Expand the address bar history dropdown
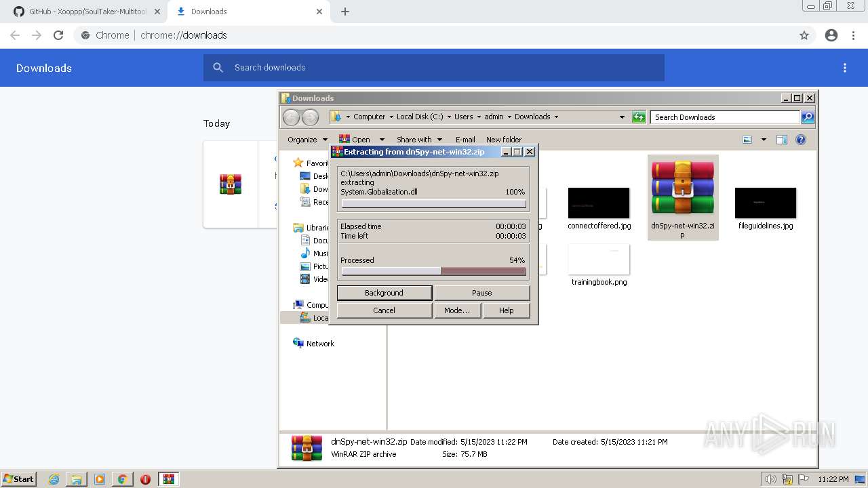 point(622,117)
